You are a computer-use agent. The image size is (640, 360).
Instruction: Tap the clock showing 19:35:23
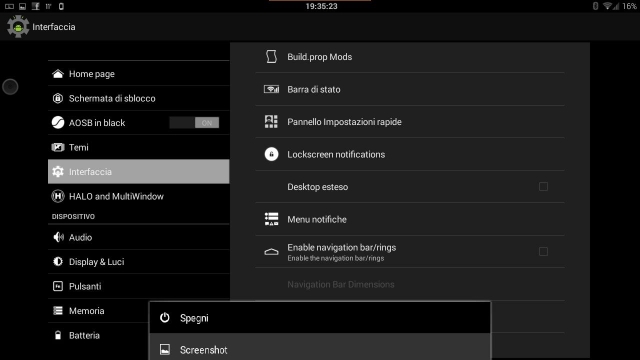(322, 6)
